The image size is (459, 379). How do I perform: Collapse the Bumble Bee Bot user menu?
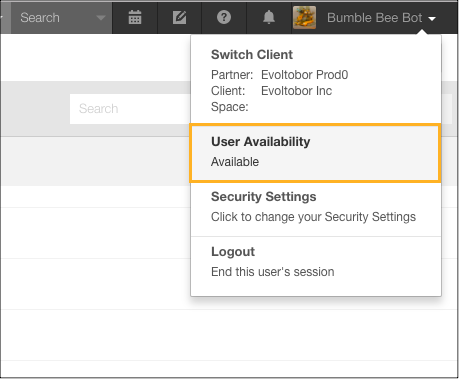pyautogui.click(x=432, y=19)
